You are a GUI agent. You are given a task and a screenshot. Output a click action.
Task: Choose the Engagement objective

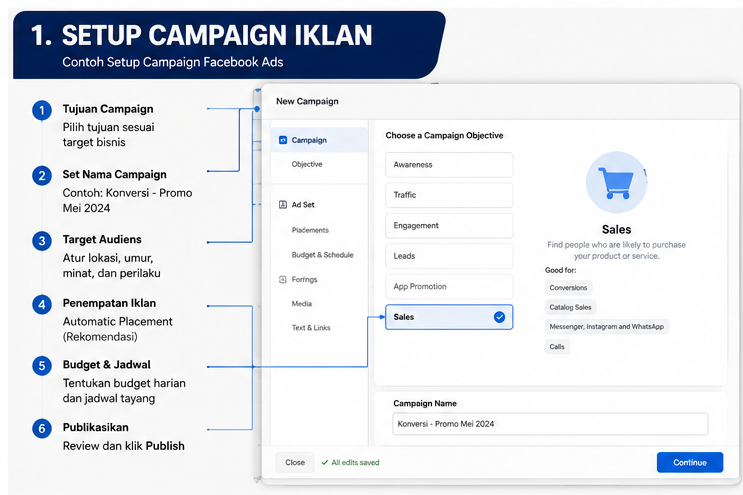[449, 225]
